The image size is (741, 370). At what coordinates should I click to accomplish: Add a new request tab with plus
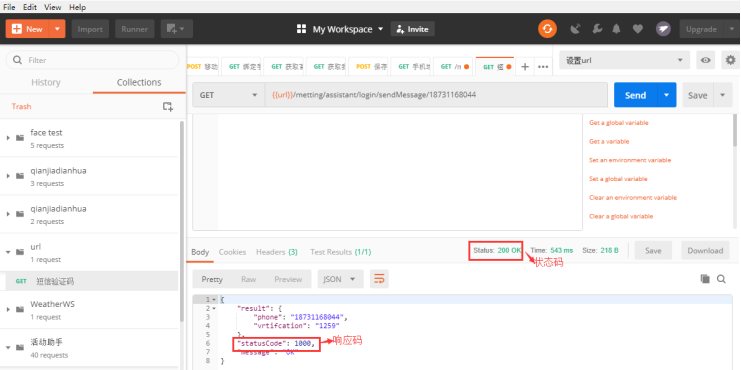pyautogui.click(x=525, y=67)
